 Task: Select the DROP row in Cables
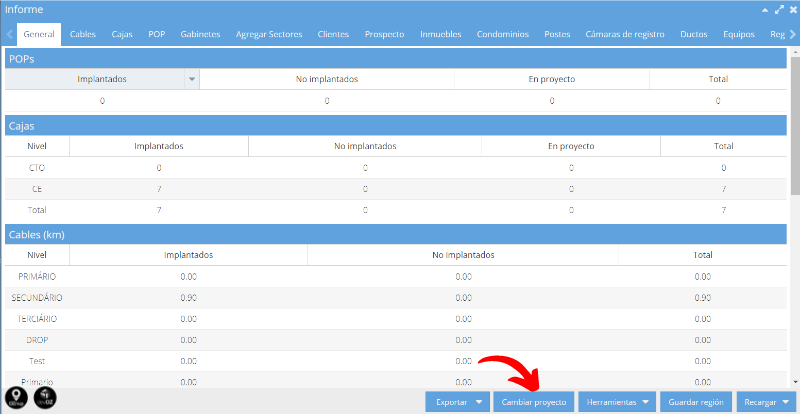click(396, 339)
